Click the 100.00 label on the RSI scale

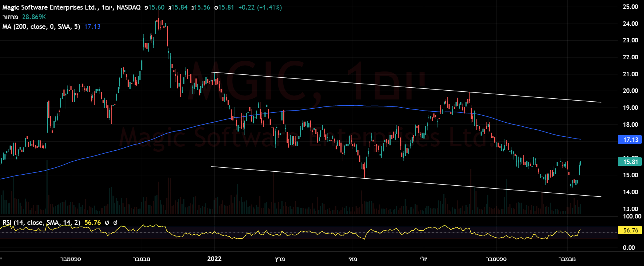click(632, 216)
